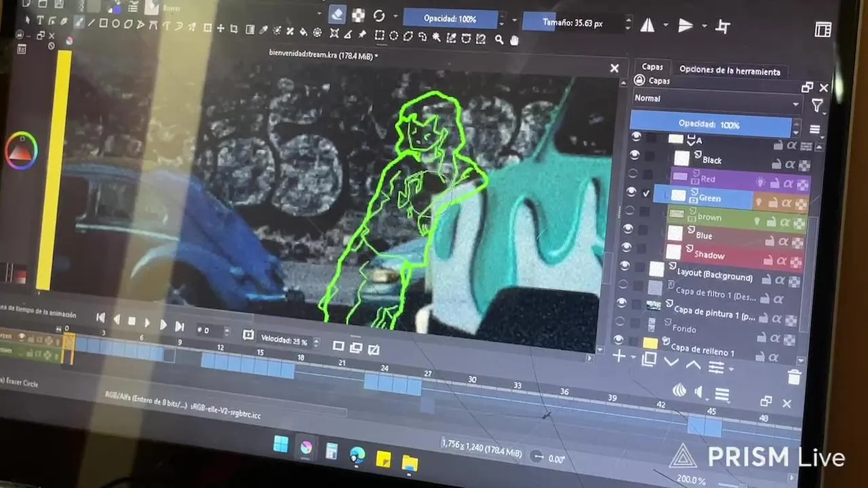The width and height of the screenshot is (868, 488).
Task: Switch to Opciones de la herramienta tab
Action: point(730,70)
